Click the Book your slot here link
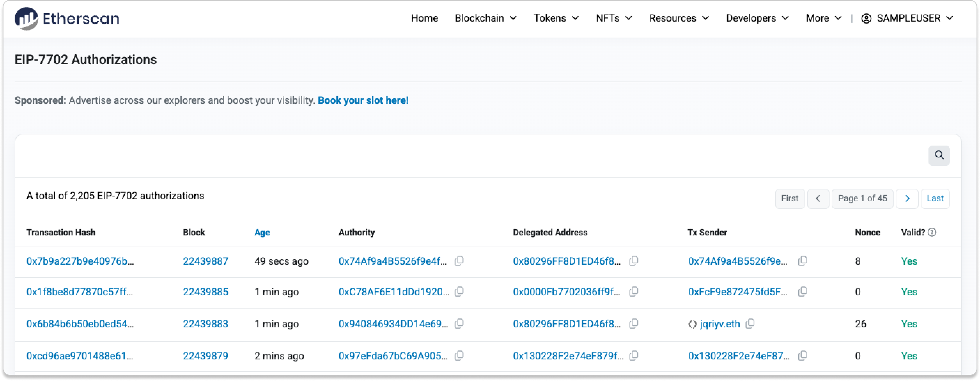Image resolution: width=980 pixels, height=381 pixels. [363, 101]
